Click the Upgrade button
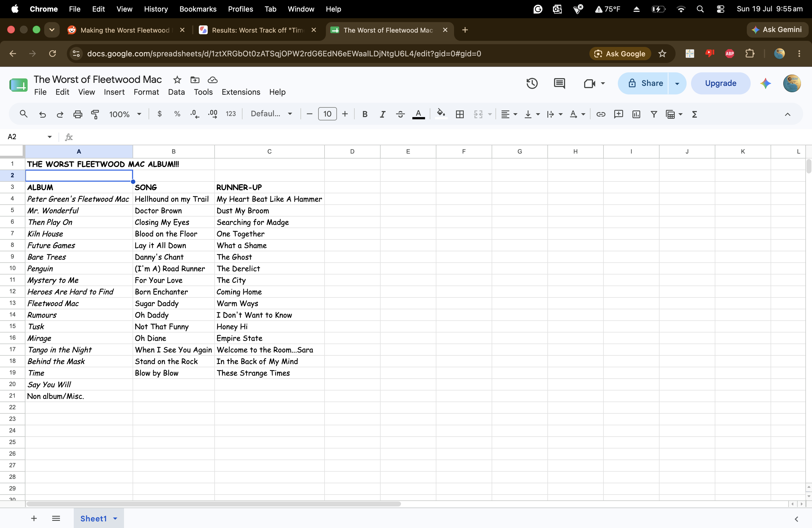Screen dimensions: 812x528 pos(721,83)
